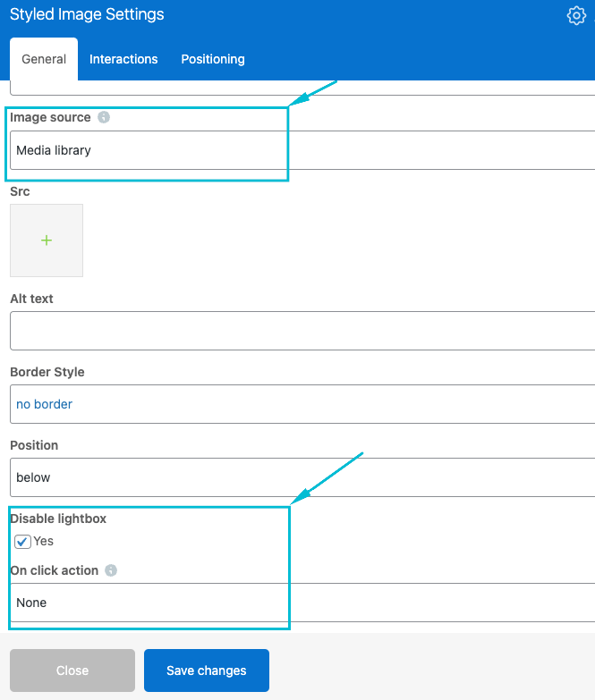Click the Border Style label text
Image resolution: width=595 pixels, height=700 pixels.
47,372
